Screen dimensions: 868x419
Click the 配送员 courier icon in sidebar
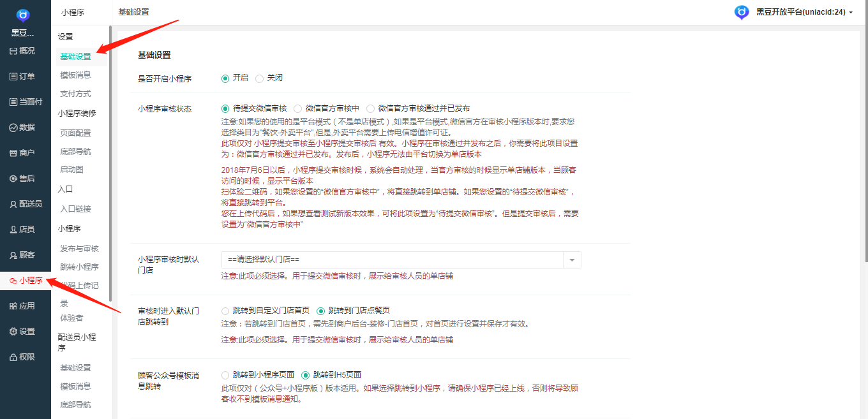[x=13, y=204]
